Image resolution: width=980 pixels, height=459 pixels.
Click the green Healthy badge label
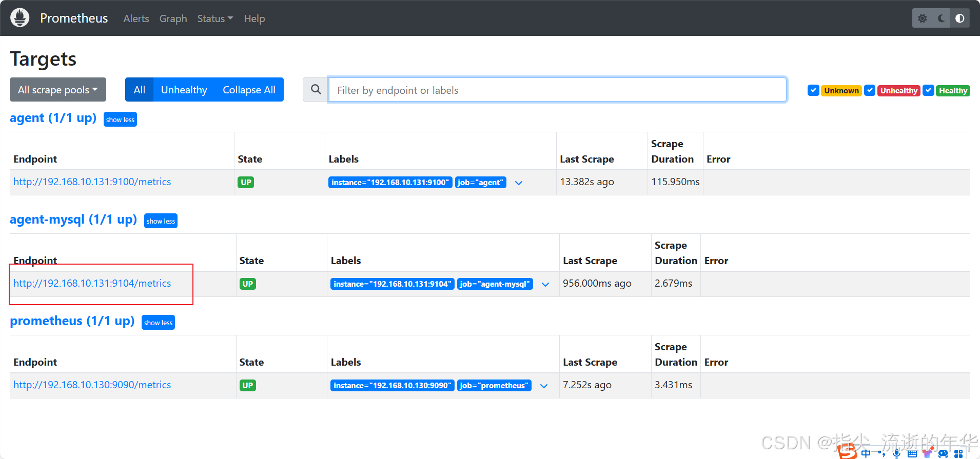point(953,91)
